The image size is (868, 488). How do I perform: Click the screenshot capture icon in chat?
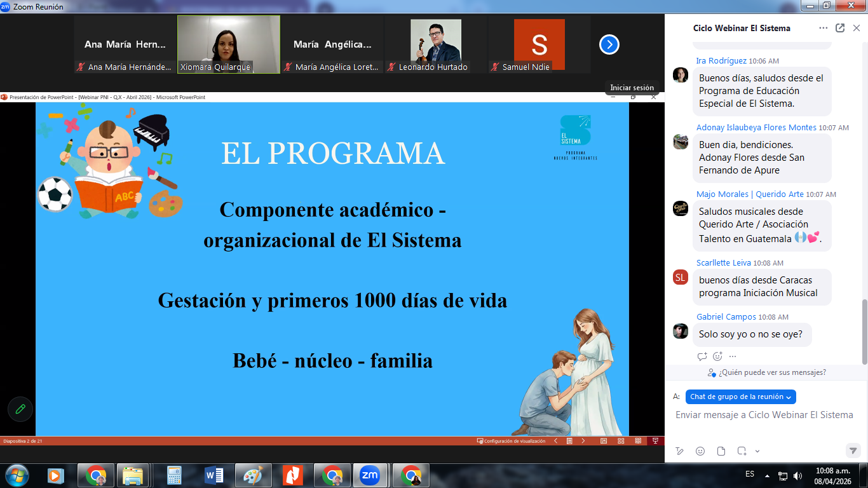[x=742, y=451]
